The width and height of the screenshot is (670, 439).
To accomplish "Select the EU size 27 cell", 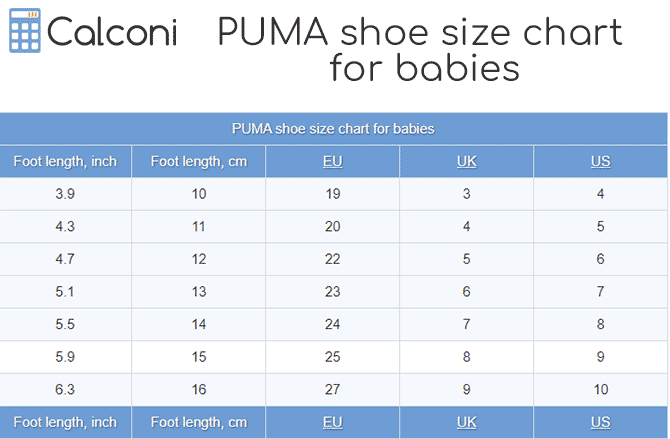I will [333, 389].
